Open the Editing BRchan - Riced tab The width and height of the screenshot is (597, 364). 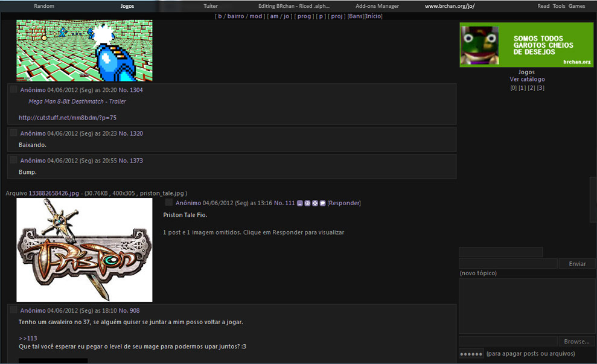pos(294,6)
